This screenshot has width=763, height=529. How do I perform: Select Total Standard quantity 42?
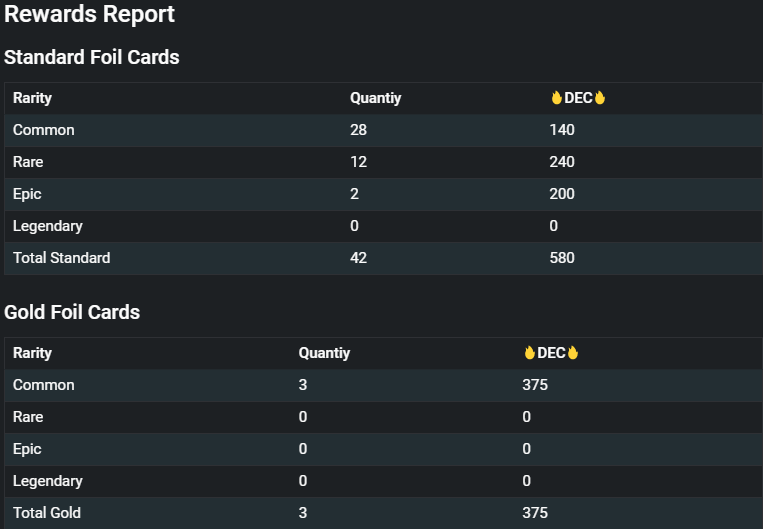[x=359, y=258]
